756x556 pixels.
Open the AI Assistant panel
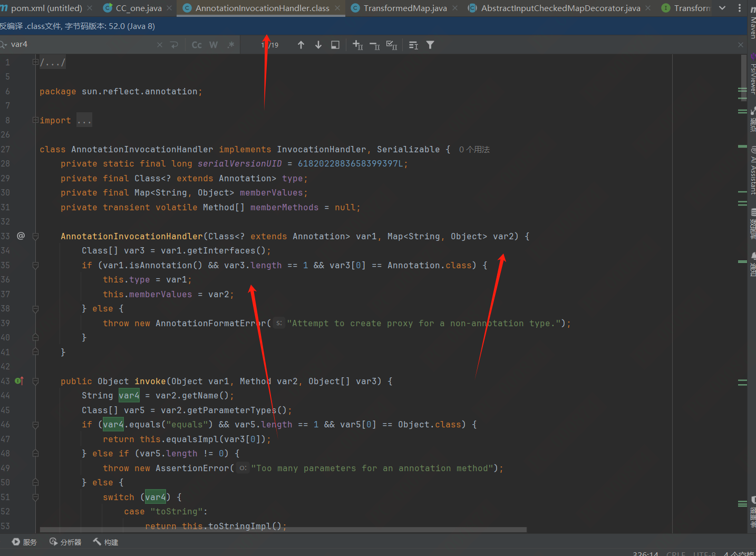coord(752,171)
